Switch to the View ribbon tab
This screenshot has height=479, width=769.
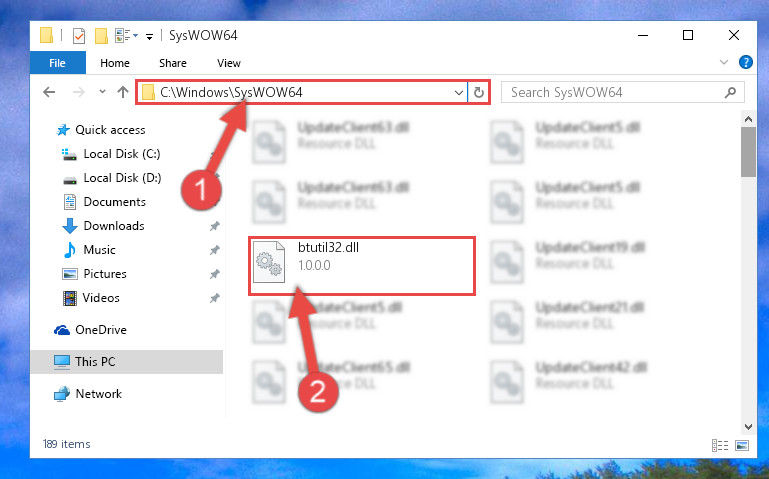[229, 63]
